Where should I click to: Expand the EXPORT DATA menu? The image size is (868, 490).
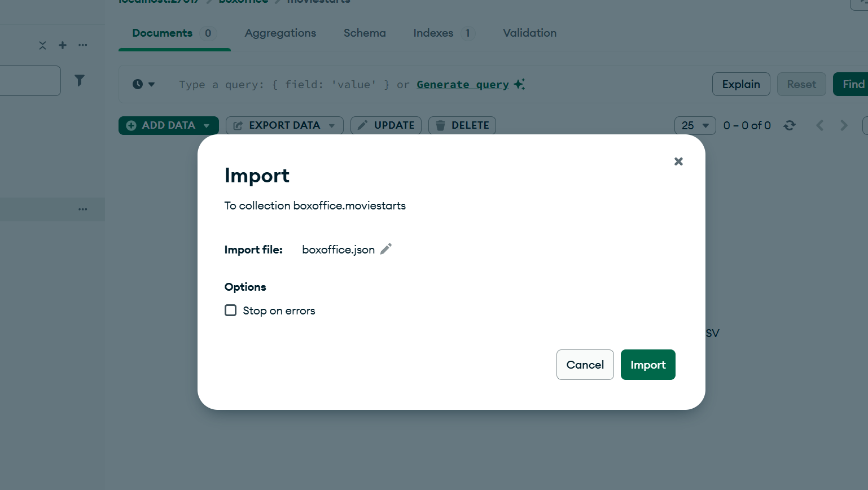coord(284,125)
